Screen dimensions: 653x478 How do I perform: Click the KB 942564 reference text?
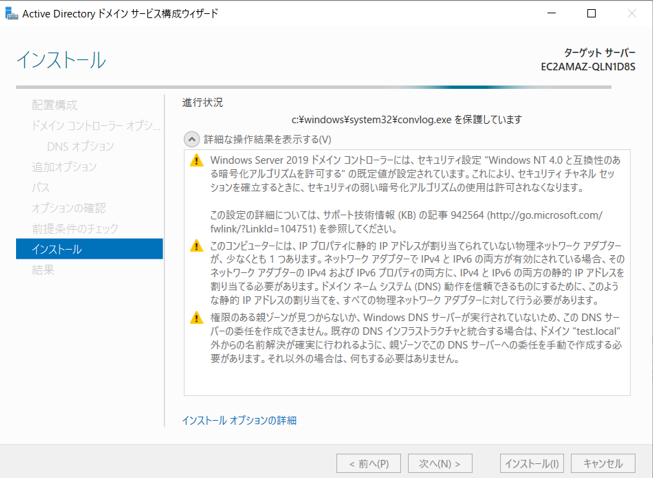tap(406, 222)
